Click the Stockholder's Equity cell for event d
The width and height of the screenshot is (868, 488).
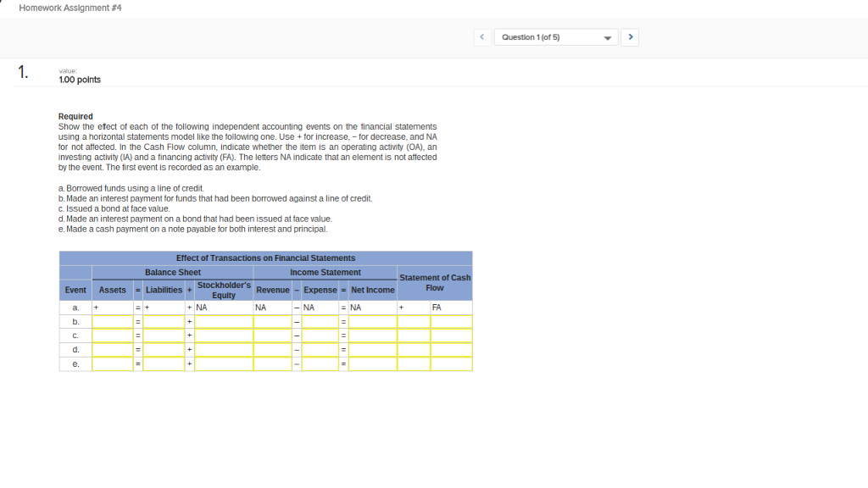224,350
